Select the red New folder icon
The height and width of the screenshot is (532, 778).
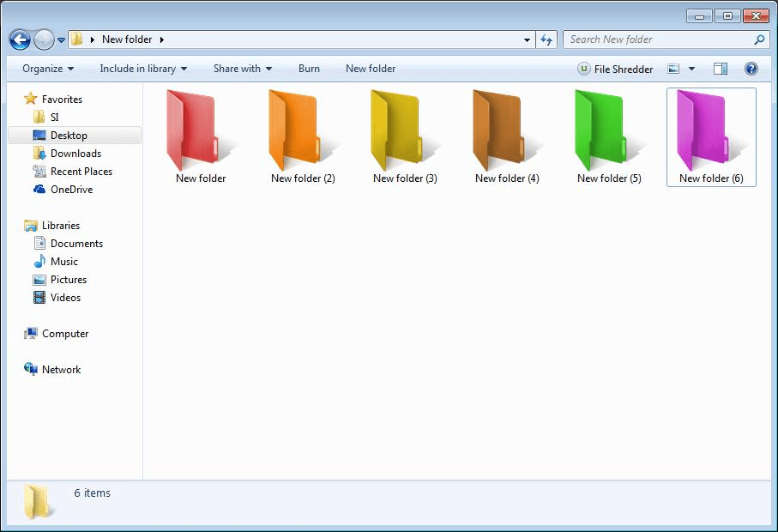tap(191, 130)
